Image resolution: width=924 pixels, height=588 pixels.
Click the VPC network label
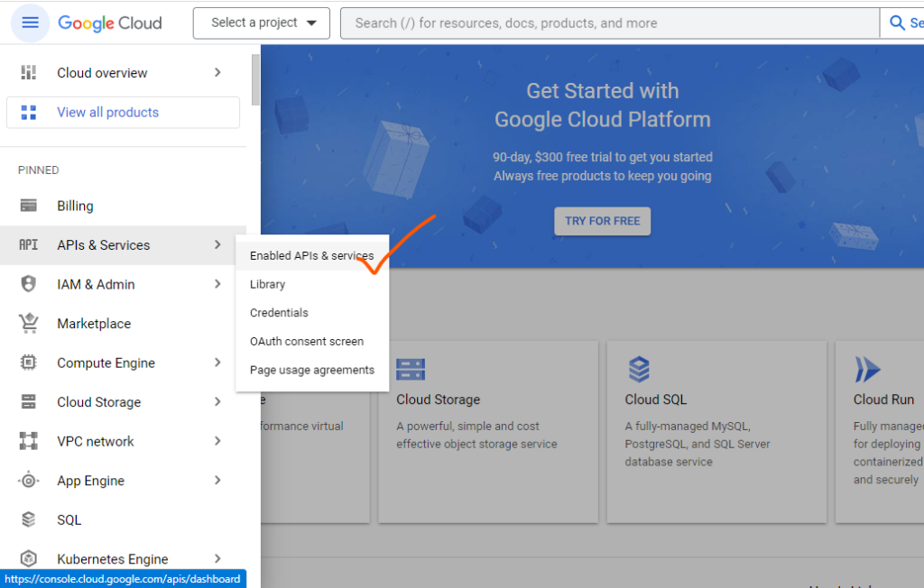click(96, 441)
